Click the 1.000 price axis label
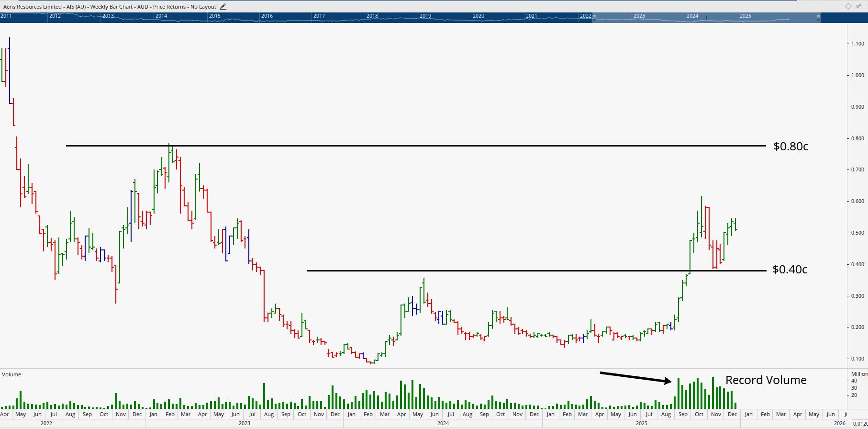868x429 pixels. (857, 75)
